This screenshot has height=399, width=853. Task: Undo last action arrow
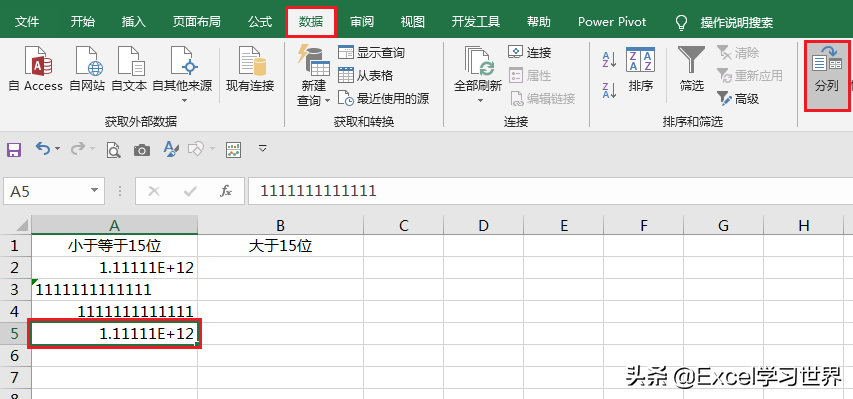tap(42, 149)
